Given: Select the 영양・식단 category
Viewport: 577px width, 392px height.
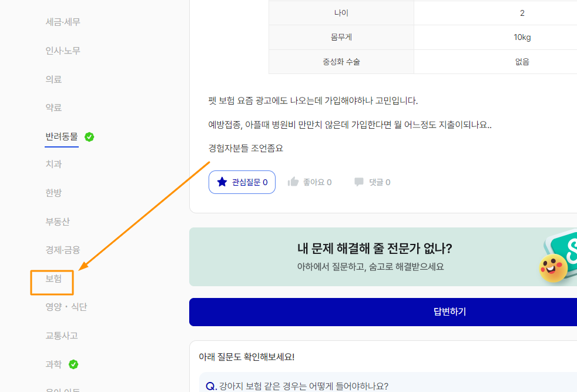Looking at the screenshot, I should pos(66,307).
